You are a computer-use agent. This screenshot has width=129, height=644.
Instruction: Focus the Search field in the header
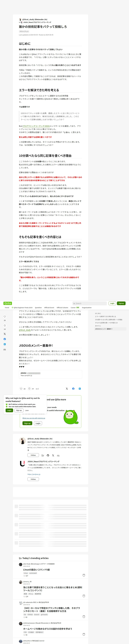tap(90, 303)
